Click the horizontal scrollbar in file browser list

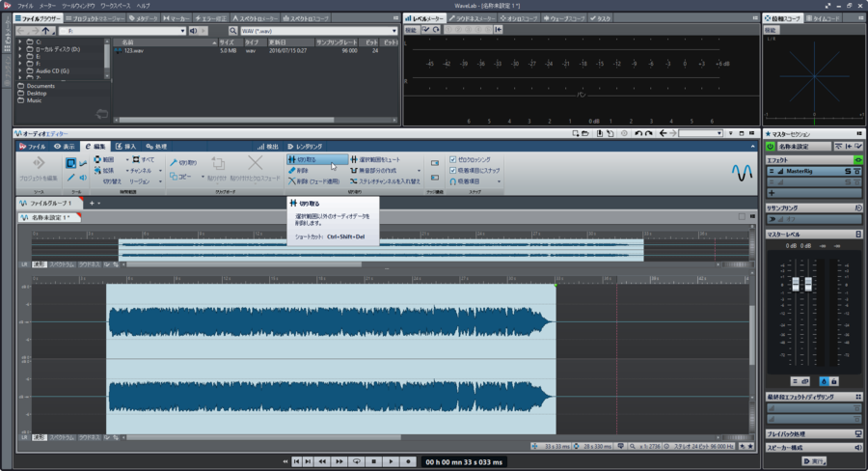tap(227, 120)
